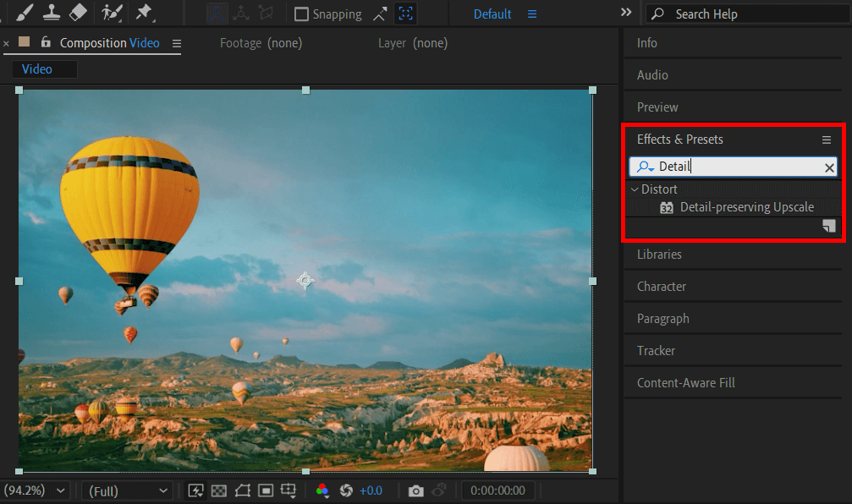Open the effects search filter dropdown
Image resolution: width=852 pixels, height=504 pixels.
tap(645, 167)
